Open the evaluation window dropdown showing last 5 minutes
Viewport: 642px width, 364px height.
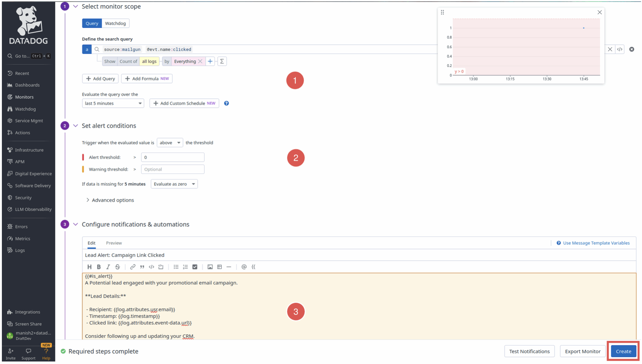[x=113, y=103]
